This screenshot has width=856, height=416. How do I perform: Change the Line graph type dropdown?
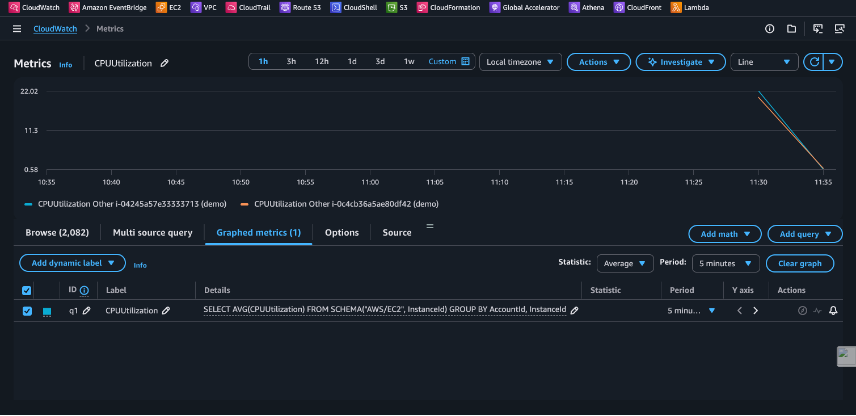(764, 62)
